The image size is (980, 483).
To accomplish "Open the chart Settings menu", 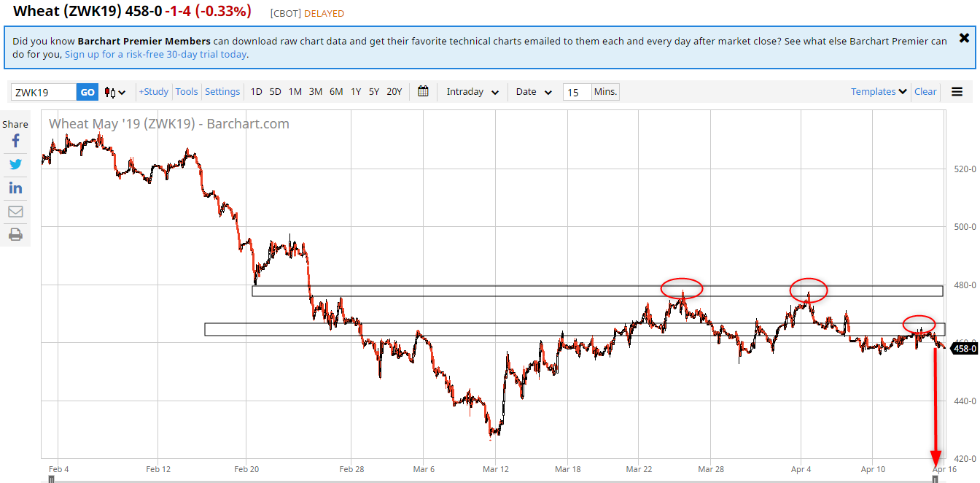I will tap(222, 92).
